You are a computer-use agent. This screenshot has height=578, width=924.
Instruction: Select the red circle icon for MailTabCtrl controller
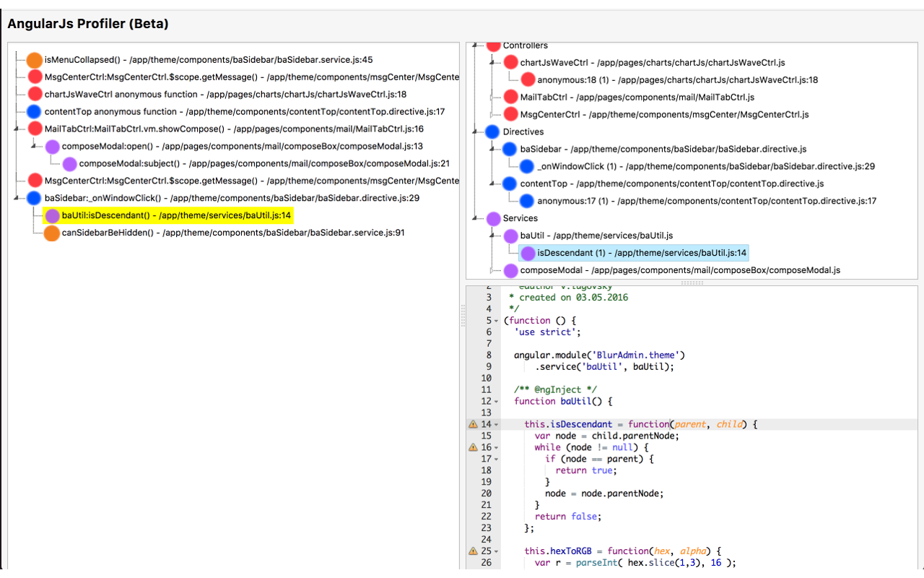tap(510, 97)
